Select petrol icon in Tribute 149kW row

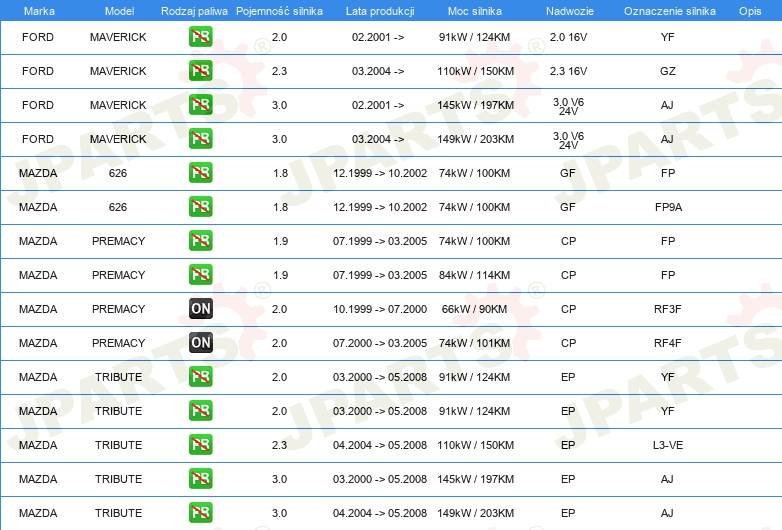click(200, 513)
